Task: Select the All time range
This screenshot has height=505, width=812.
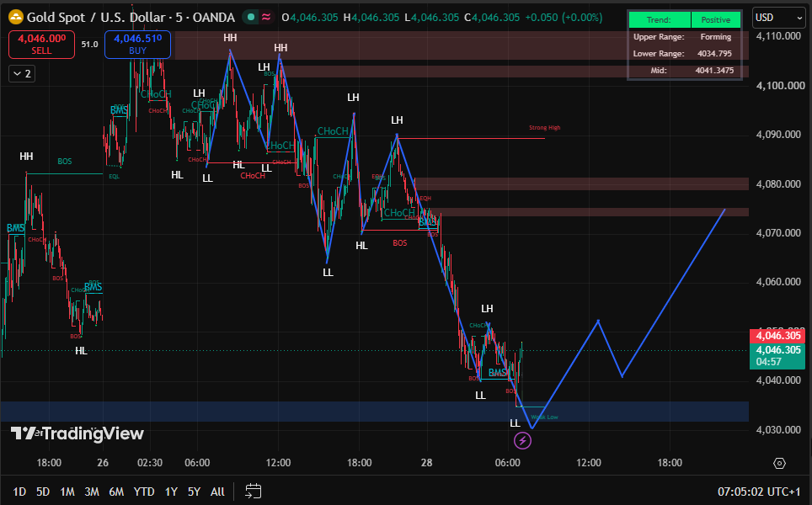Action: click(x=217, y=492)
